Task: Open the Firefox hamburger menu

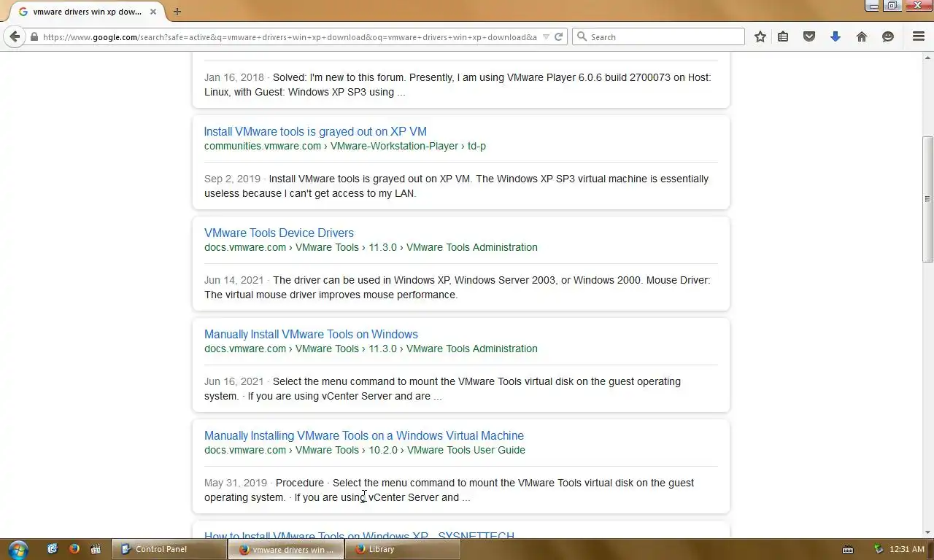Action: click(919, 36)
